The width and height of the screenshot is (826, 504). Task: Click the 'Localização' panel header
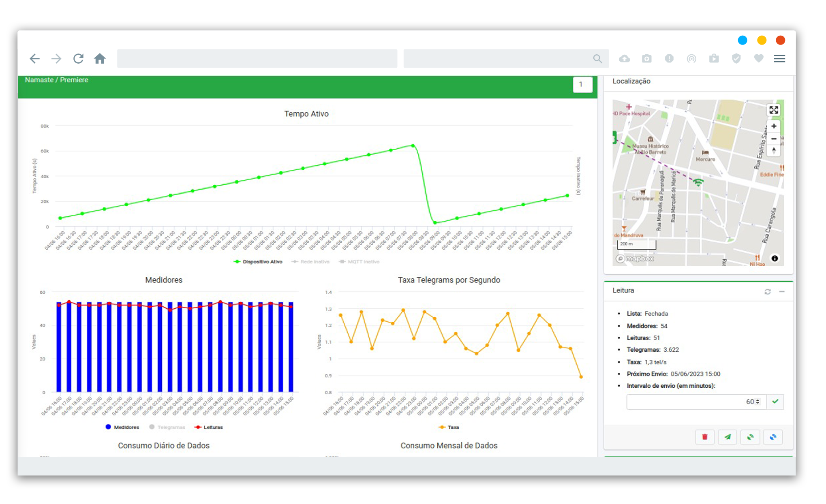tap(631, 81)
